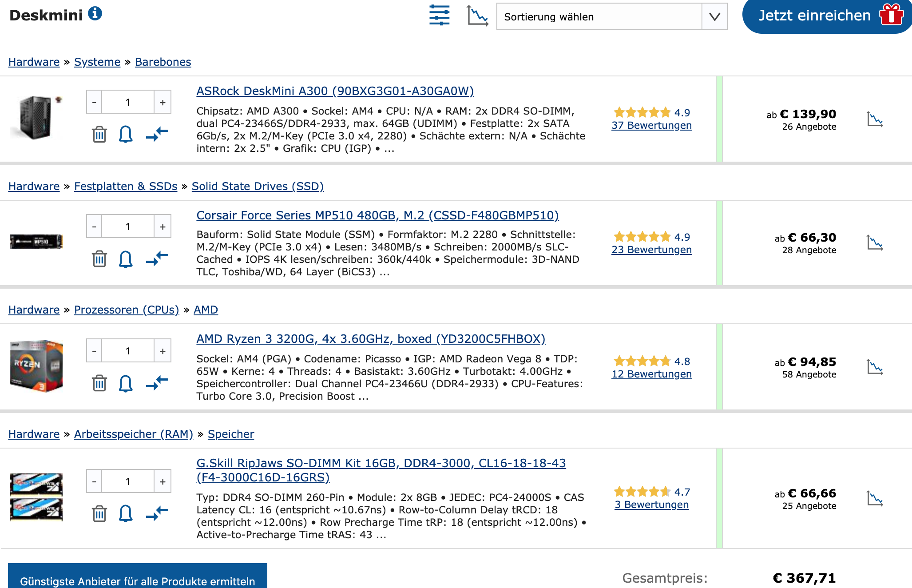Open price trend chart for Corsair MP510
Screen dimensions: 912x588
875,242
